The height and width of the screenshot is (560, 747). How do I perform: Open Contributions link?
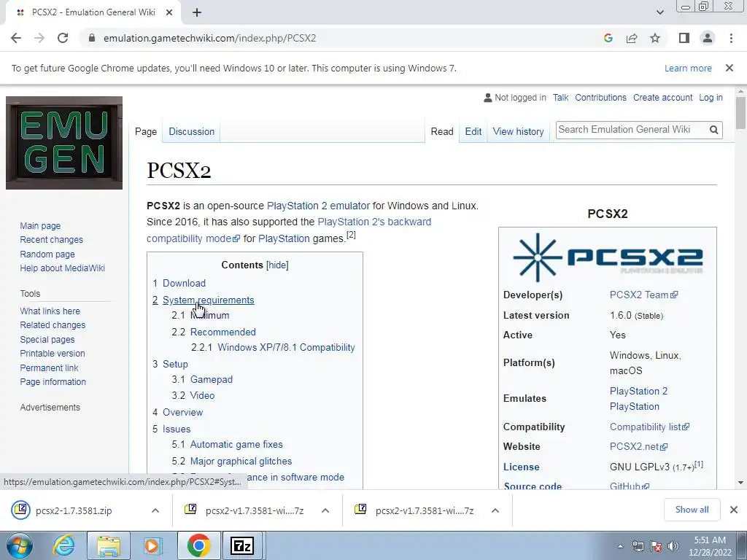pyautogui.click(x=601, y=98)
